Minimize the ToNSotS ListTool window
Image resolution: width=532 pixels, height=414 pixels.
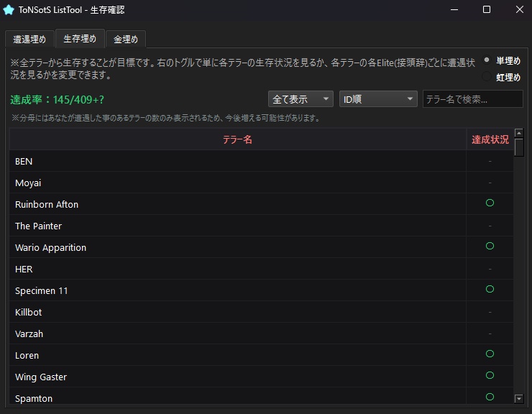(x=454, y=10)
